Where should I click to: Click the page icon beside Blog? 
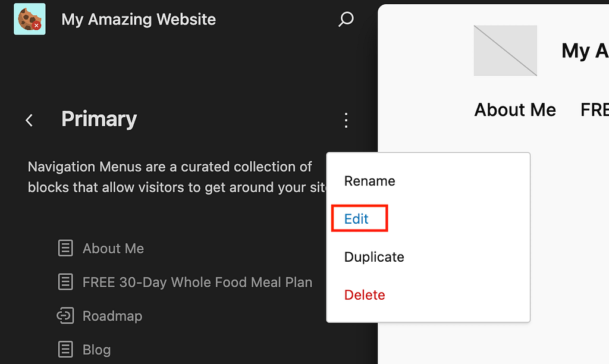coord(65,350)
